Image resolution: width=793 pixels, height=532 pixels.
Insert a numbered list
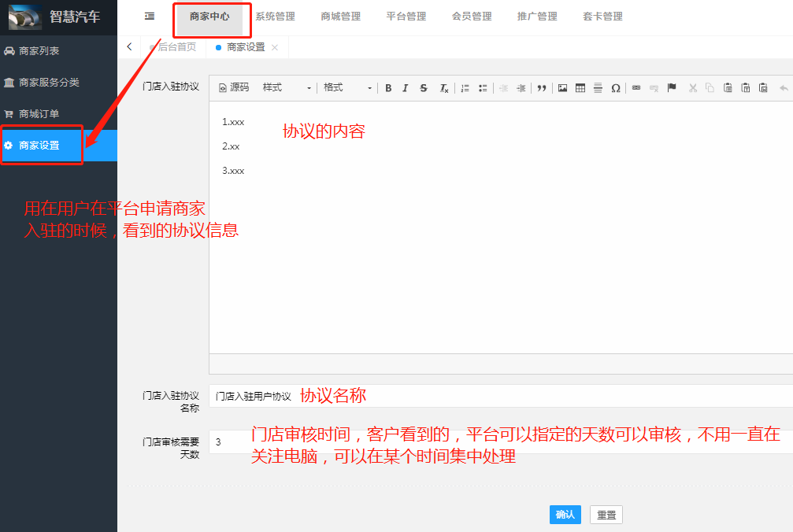coord(465,88)
